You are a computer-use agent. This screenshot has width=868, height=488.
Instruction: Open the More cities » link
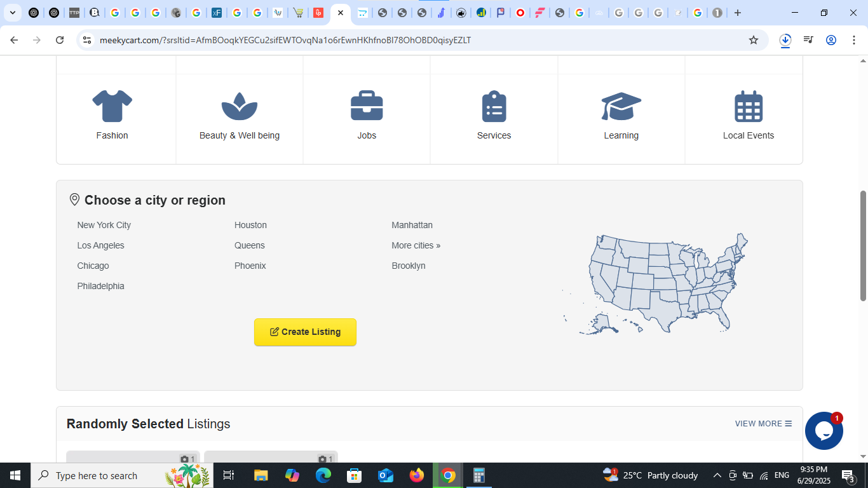416,245
